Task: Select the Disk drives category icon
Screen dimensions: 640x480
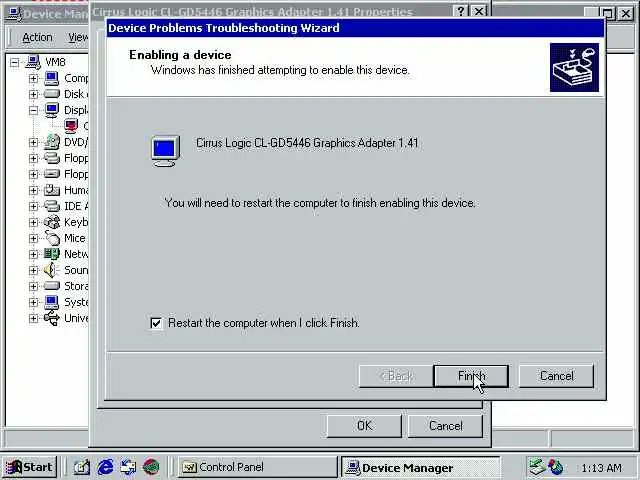Action: coord(52,94)
